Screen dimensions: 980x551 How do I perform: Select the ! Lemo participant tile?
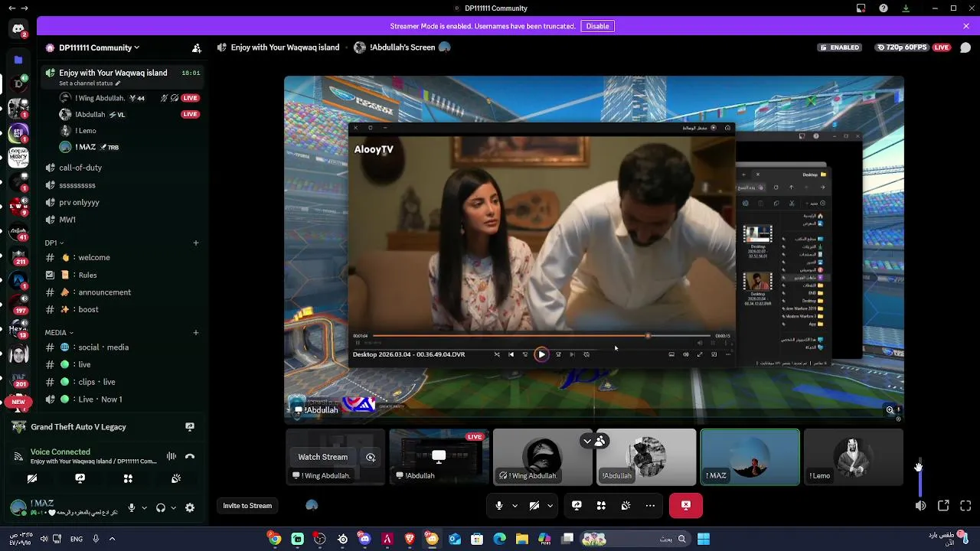pos(854,457)
